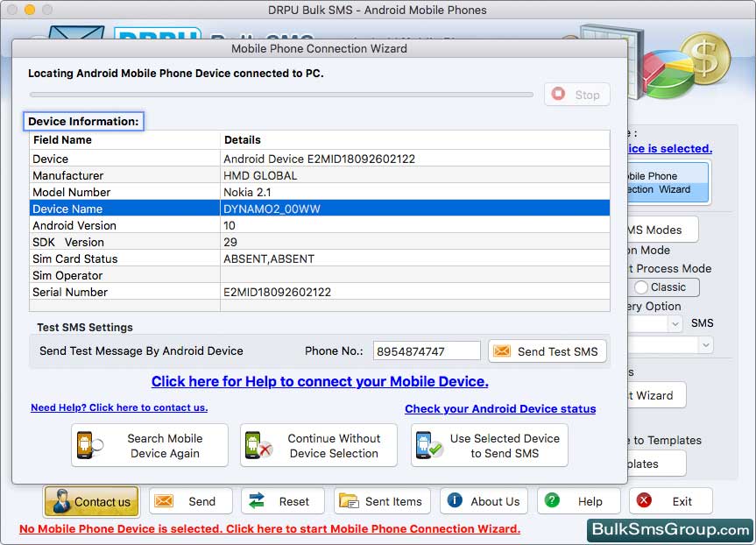Open Contact us in the main window
The width and height of the screenshot is (756, 545).
point(92,501)
